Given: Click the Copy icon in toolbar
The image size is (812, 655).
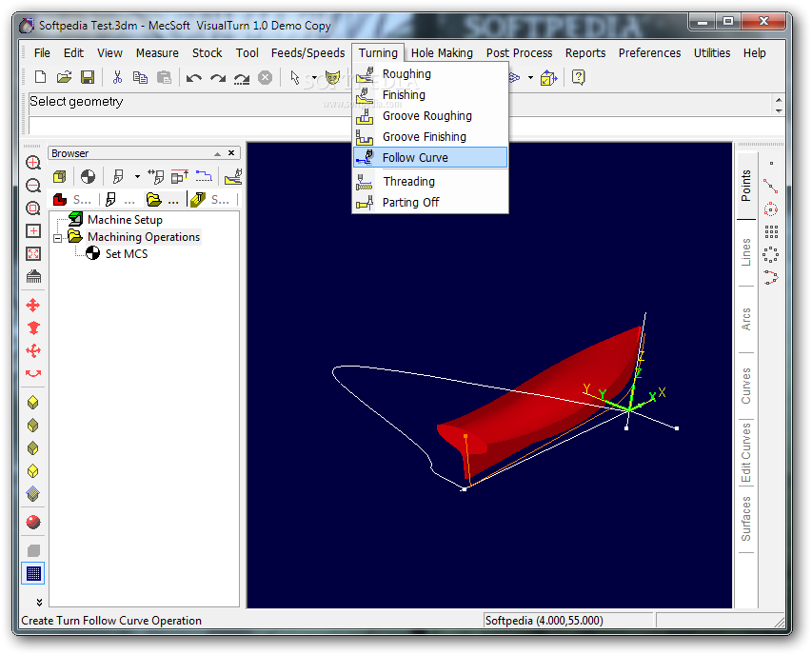Looking at the screenshot, I should (140, 78).
